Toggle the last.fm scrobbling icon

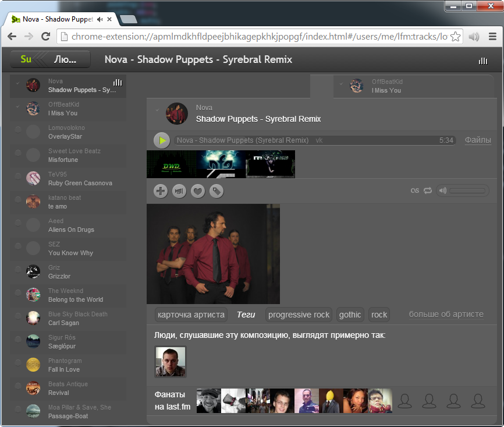[x=414, y=190]
